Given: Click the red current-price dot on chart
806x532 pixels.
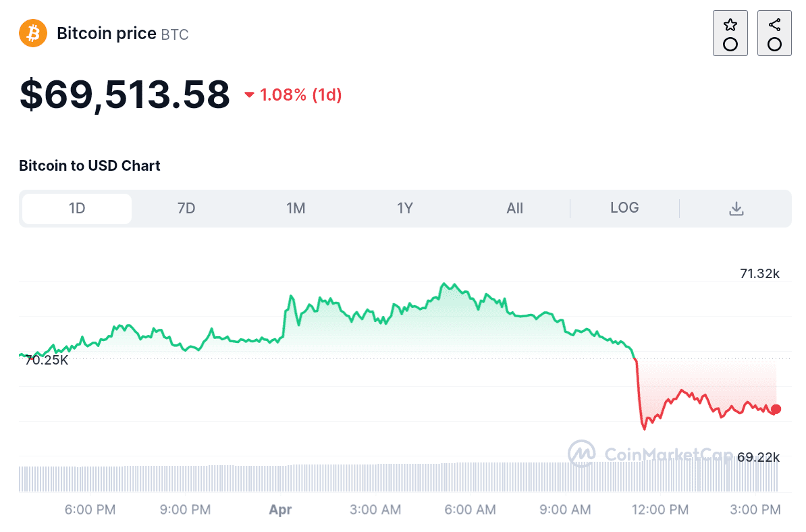Looking at the screenshot, I should (776, 409).
